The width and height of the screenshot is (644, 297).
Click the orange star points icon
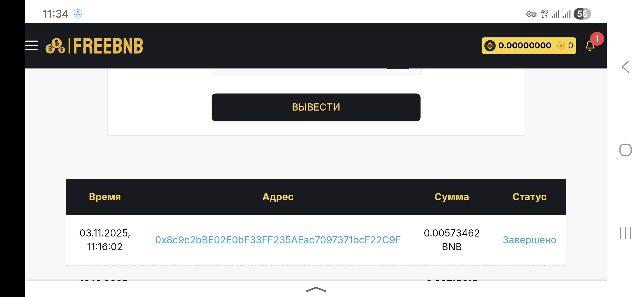click(561, 46)
